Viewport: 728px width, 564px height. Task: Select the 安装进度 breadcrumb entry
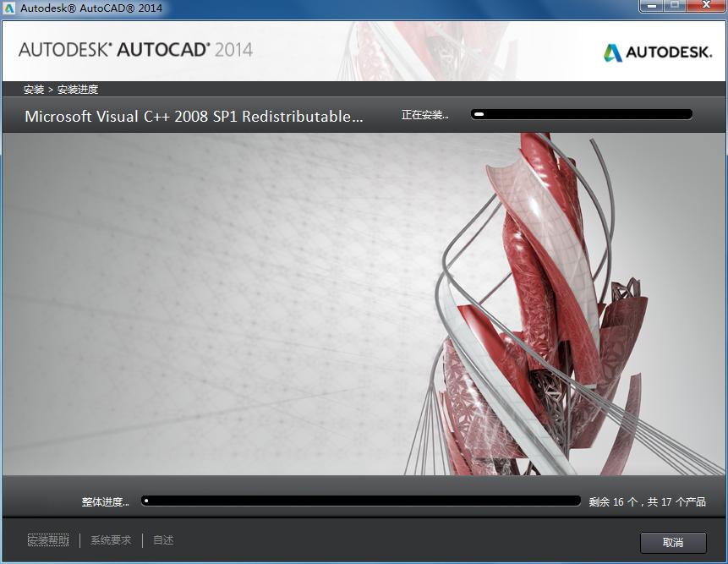pos(79,89)
